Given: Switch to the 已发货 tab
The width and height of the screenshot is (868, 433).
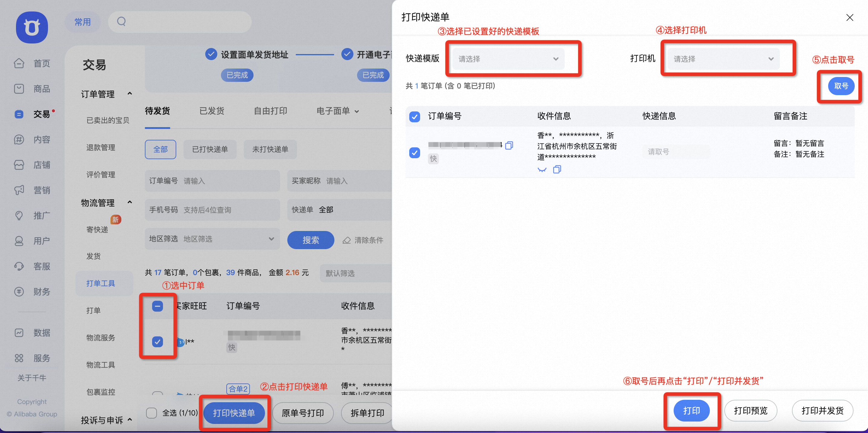Looking at the screenshot, I should [212, 111].
